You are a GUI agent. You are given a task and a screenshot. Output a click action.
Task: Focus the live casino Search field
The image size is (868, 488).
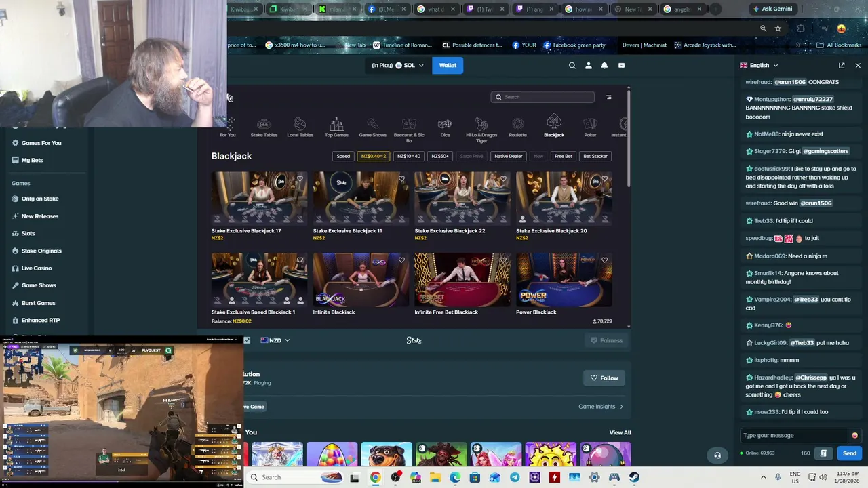pos(542,97)
